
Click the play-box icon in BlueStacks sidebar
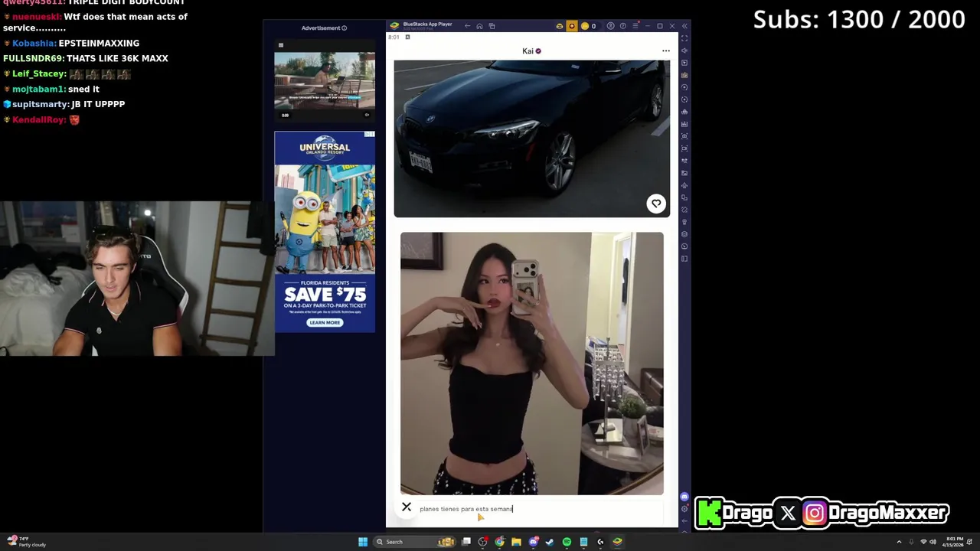(x=684, y=63)
